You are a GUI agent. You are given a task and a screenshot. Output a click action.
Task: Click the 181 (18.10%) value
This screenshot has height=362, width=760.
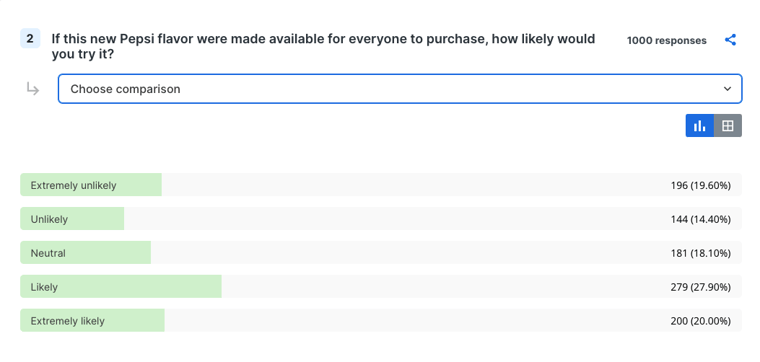click(x=701, y=253)
